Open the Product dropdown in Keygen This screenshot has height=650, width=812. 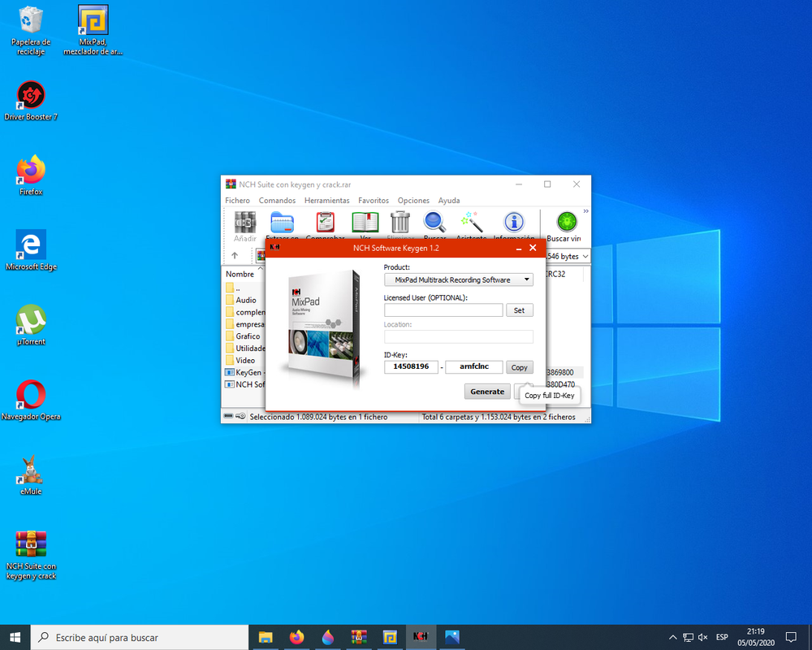pos(458,279)
